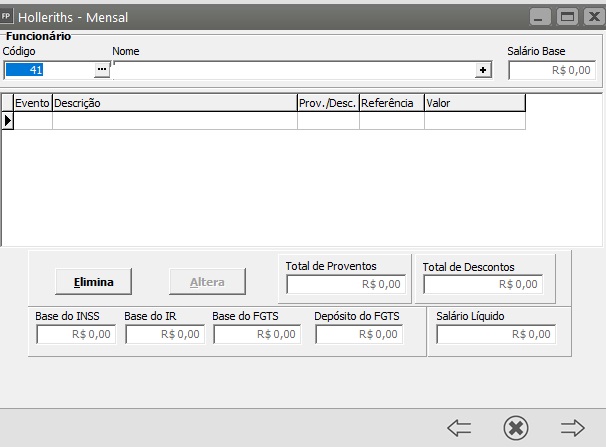Maximize the Holleriths - Mensal window

(567, 17)
